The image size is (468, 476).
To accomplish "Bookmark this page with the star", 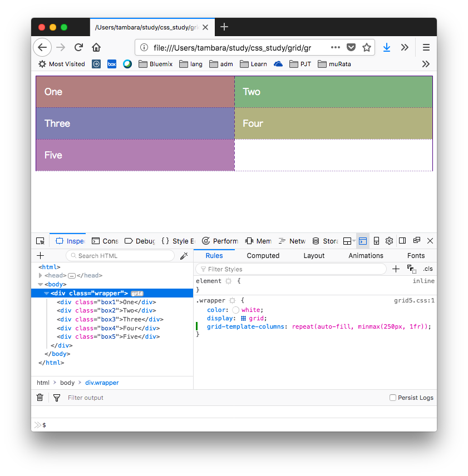I will (x=367, y=47).
